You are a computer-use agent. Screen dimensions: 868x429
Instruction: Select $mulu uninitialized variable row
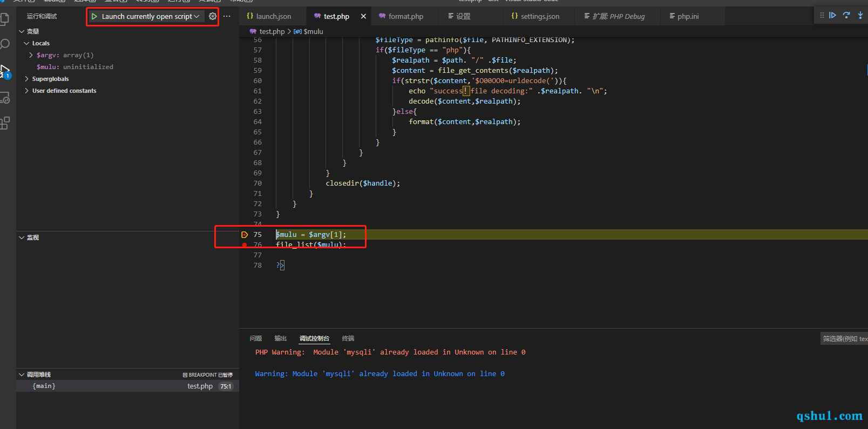(x=127, y=67)
